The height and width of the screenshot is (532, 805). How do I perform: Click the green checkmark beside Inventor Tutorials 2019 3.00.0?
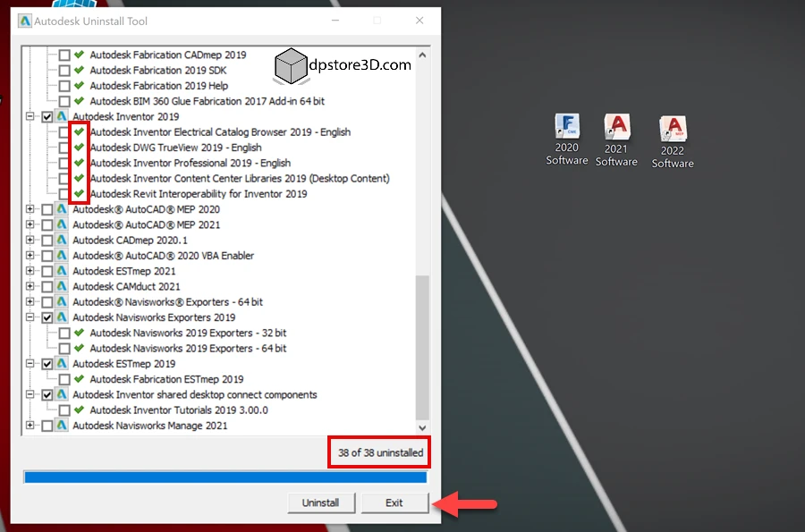[x=79, y=410]
